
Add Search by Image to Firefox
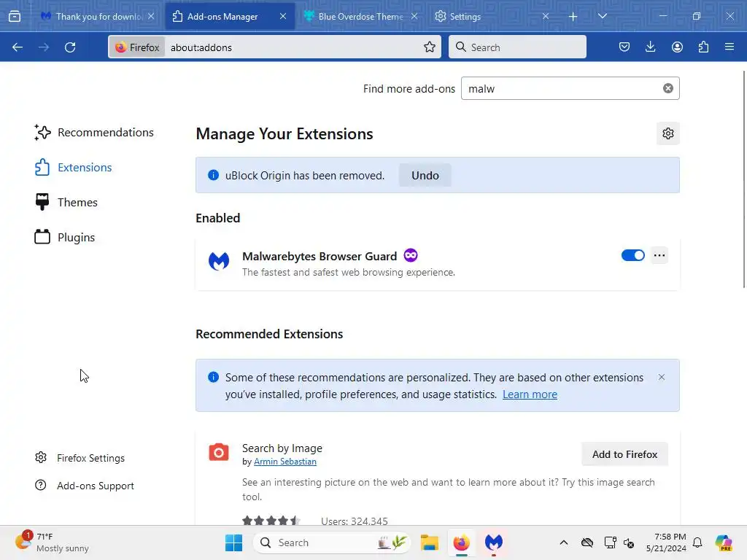624,454
